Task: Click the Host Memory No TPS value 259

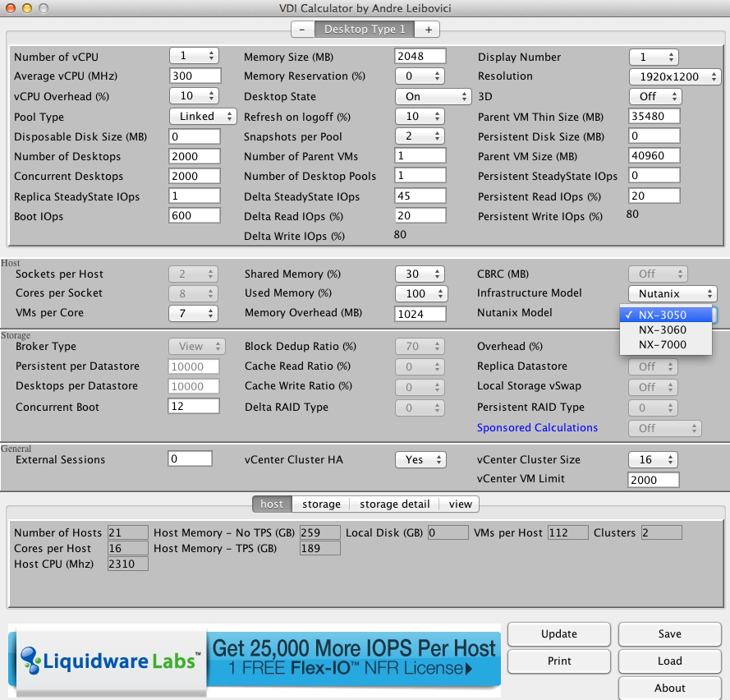Action: pos(320,532)
